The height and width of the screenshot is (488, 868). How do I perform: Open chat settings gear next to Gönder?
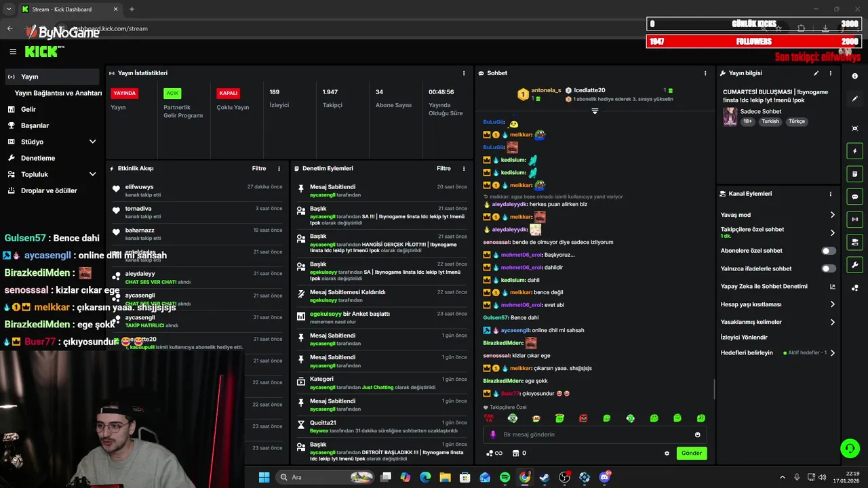pos(667,453)
